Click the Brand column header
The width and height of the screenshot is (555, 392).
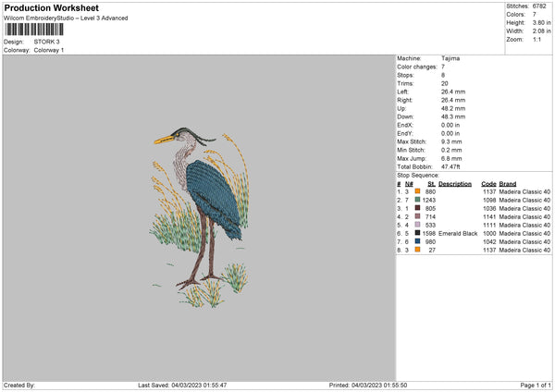[x=508, y=183]
